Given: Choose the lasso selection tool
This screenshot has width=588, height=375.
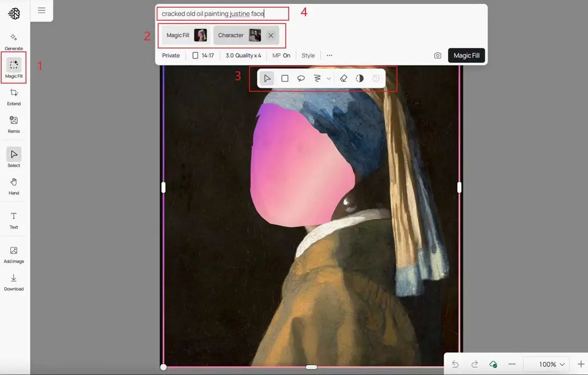Looking at the screenshot, I should [x=301, y=78].
